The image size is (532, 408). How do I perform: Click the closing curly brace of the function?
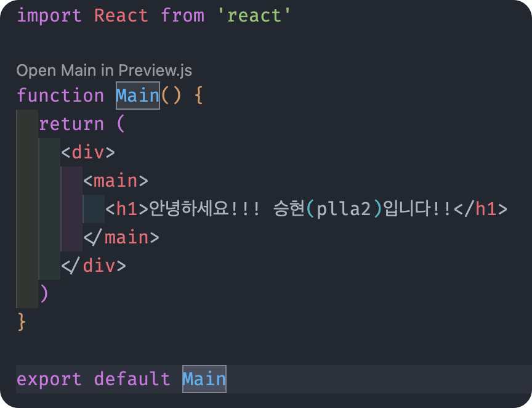pos(22,322)
